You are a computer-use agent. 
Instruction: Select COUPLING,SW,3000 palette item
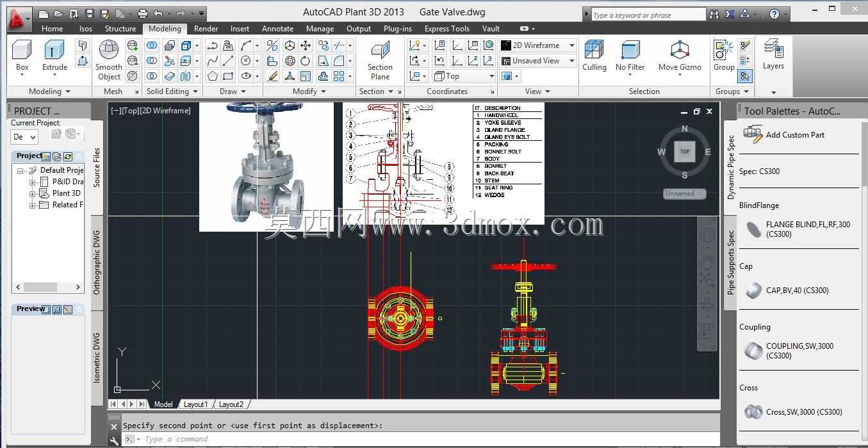pos(789,351)
